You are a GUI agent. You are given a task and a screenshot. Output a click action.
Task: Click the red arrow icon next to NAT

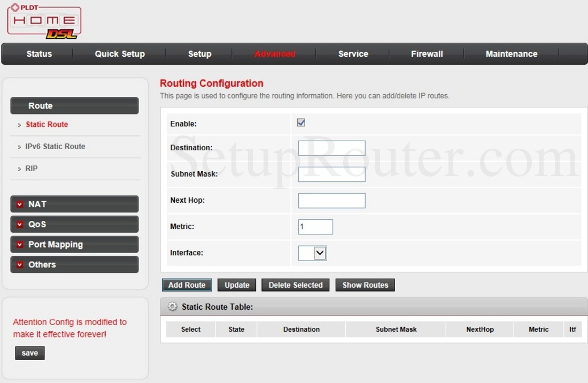(20, 204)
